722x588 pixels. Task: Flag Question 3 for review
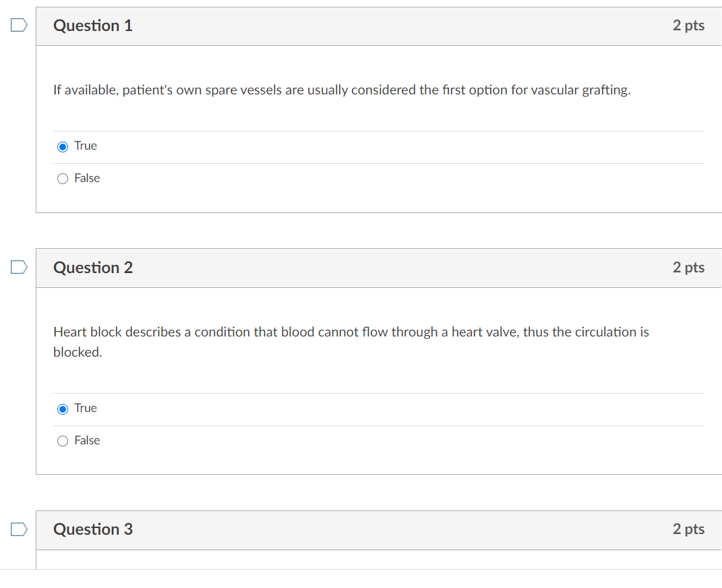coord(19,529)
